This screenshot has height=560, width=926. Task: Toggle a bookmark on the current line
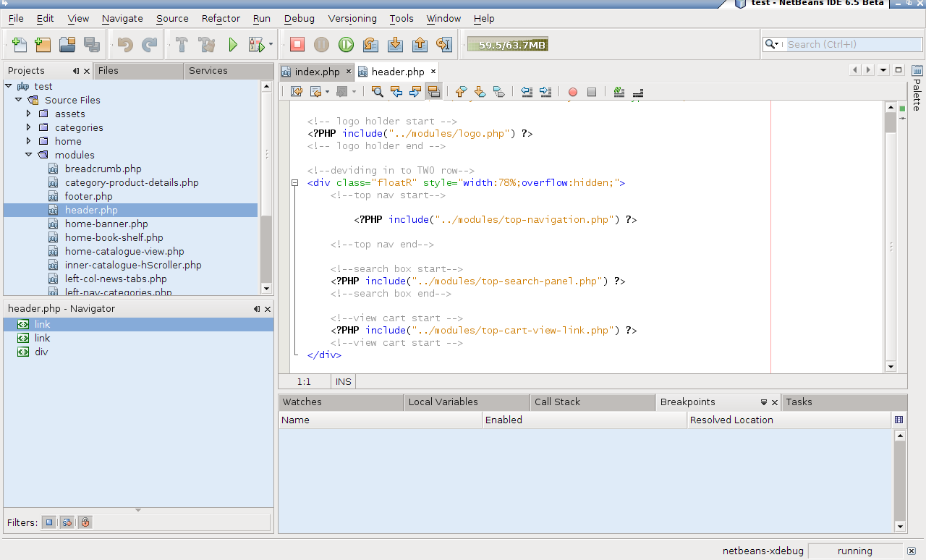498,91
